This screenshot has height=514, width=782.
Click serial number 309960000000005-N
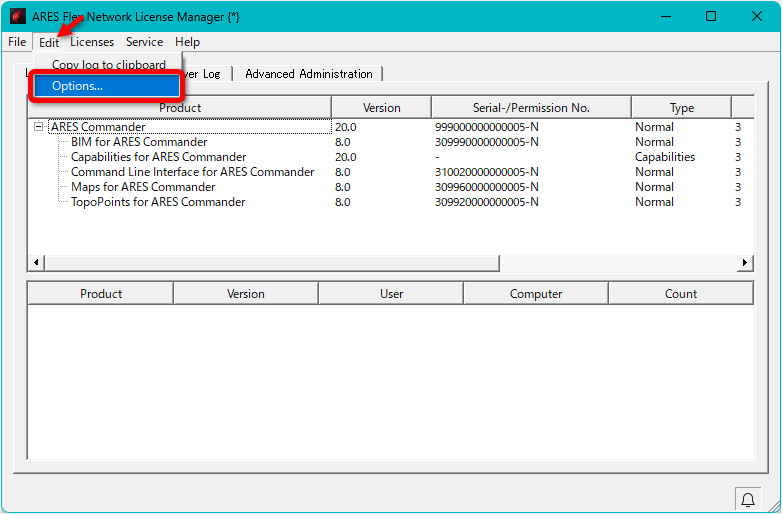pos(486,187)
